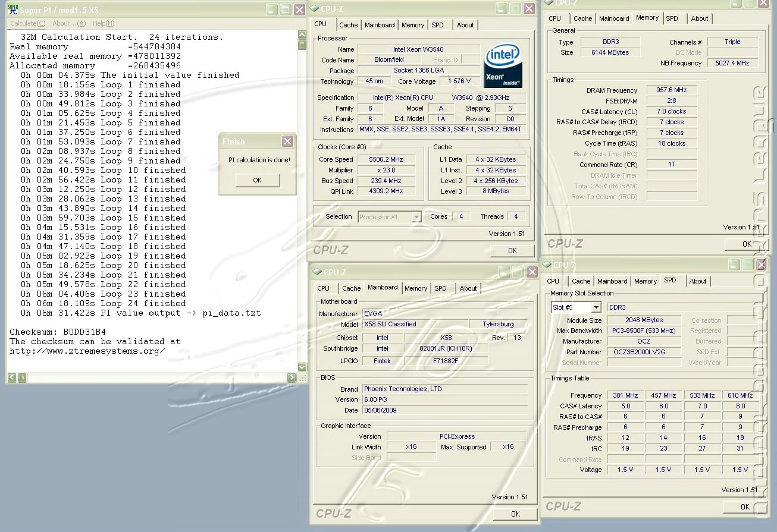Open CPU tab in CPU-Z SPD window
777x532 pixels.
553,281
